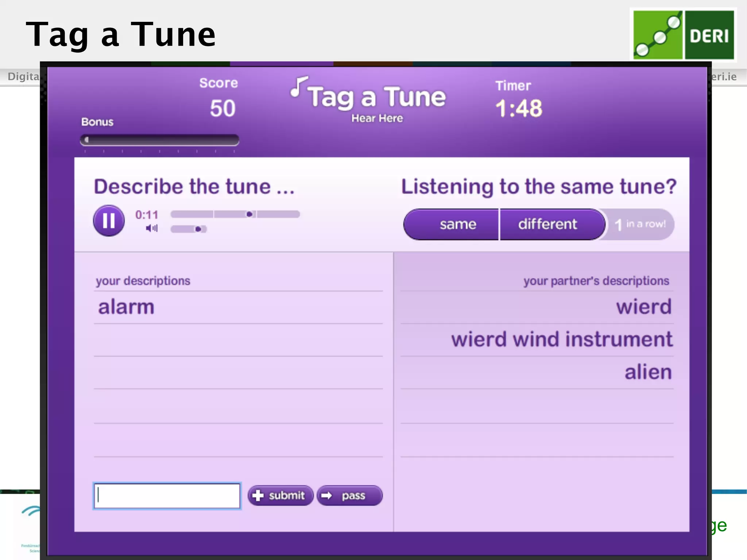This screenshot has width=747, height=560.
Task: Click the '1 in a row!' streak badge
Action: coord(640,224)
